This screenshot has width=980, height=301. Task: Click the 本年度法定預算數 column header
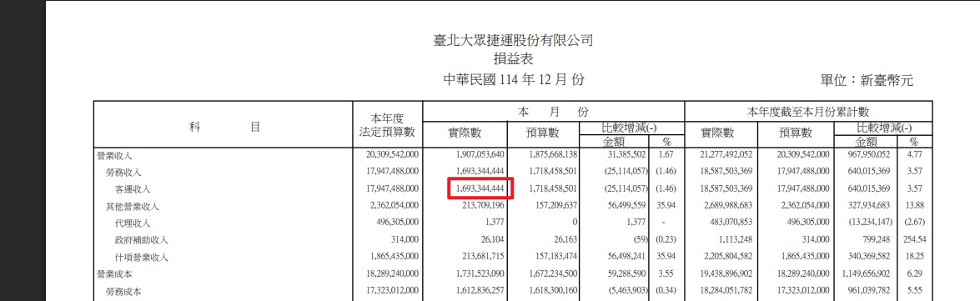click(388, 125)
